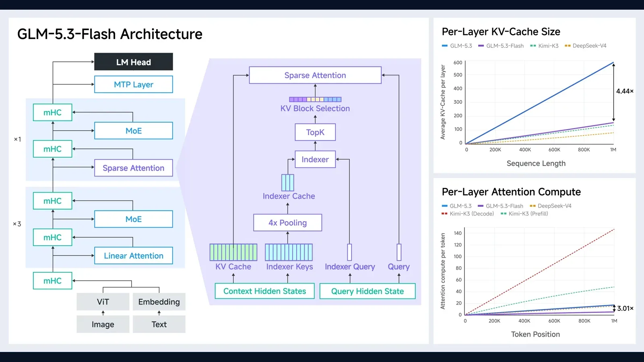Select the LM Head box
The image size is (644, 362).
tap(134, 62)
